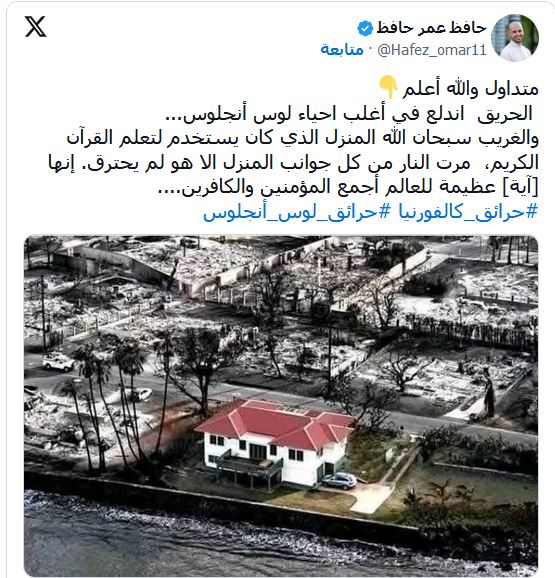555x578 pixels.
Task: Open the author's profile avatar
Action: (515, 38)
